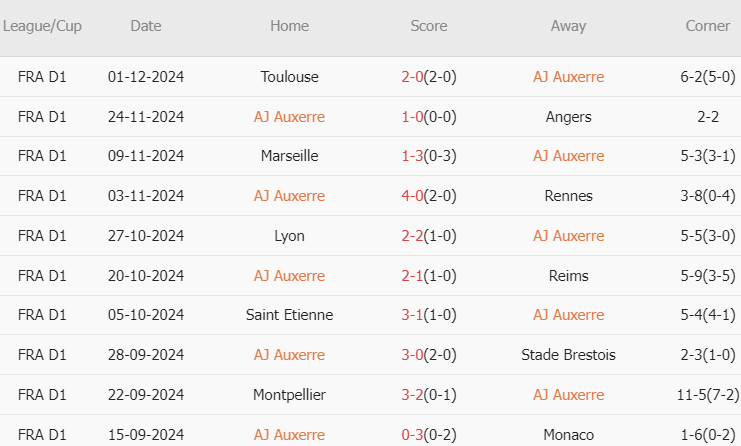The width and height of the screenshot is (741, 446).
Task: Click the Stade Brestois team name
Action: pos(568,355)
